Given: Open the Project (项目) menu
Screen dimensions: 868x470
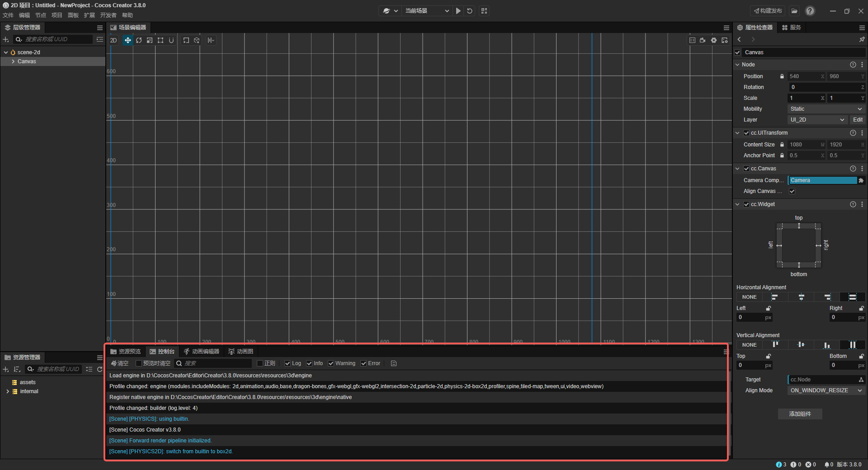Looking at the screenshot, I should tap(57, 15).
